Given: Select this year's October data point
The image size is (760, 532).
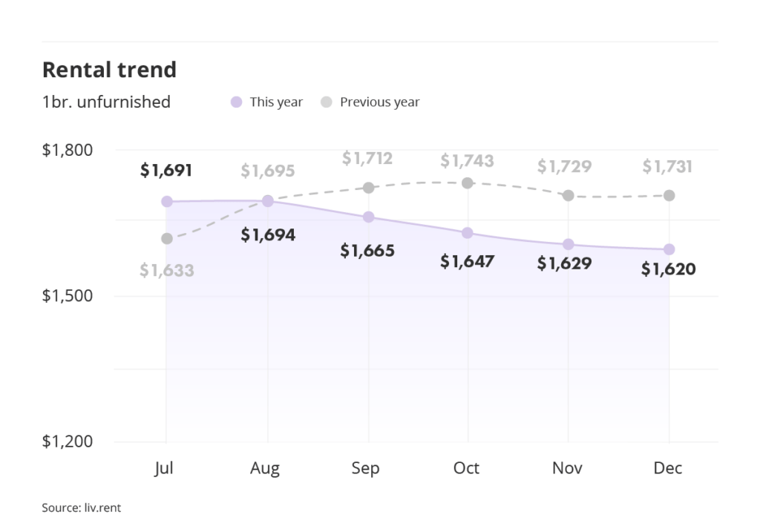Looking at the screenshot, I should tap(468, 233).
